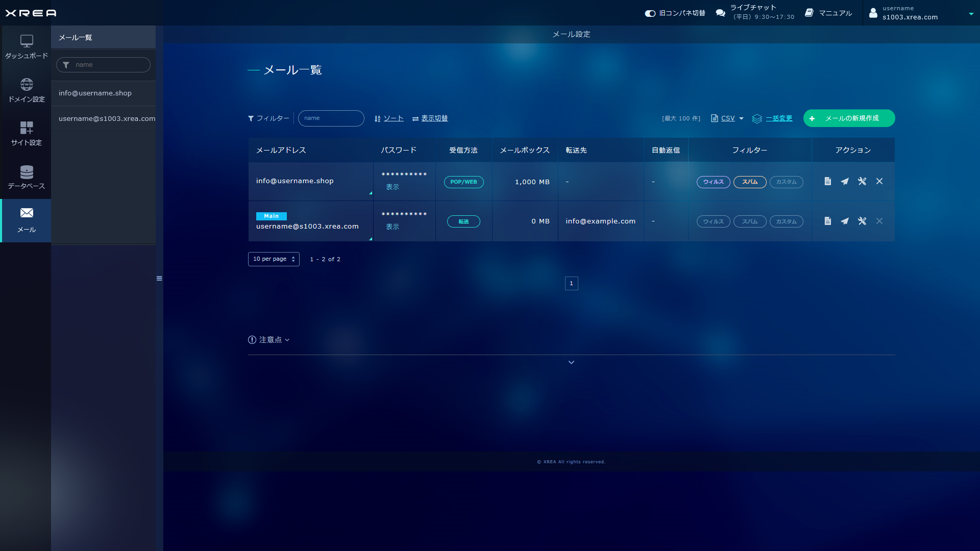980x551 pixels.
Task: Open the CSV dropdown
Action: (728, 118)
